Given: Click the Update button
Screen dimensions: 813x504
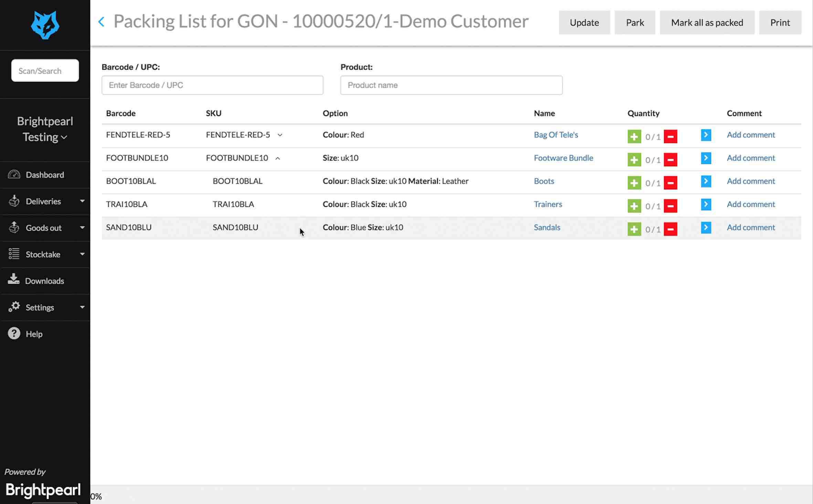Looking at the screenshot, I should coord(584,22).
